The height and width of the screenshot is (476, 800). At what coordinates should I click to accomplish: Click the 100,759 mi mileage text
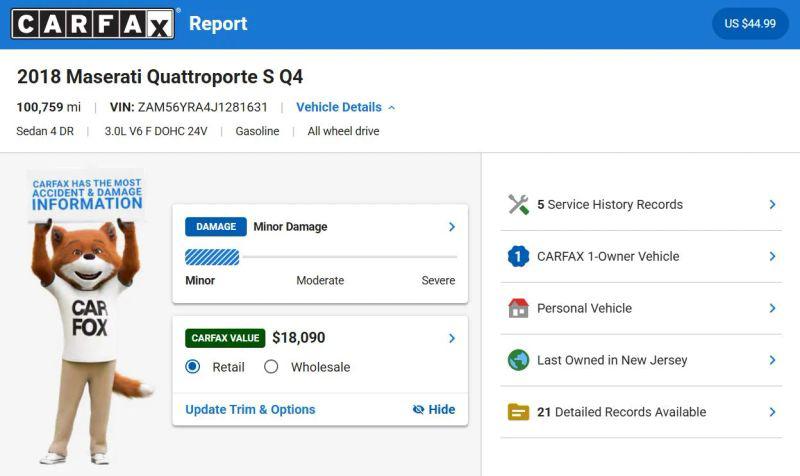click(x=48, y=107)
